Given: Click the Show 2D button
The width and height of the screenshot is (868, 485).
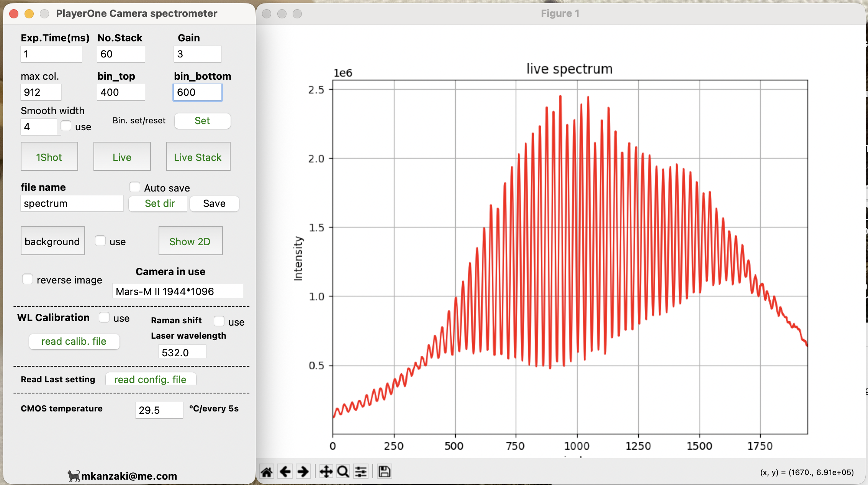Looking at the screenshot, I should pos(190,241).
